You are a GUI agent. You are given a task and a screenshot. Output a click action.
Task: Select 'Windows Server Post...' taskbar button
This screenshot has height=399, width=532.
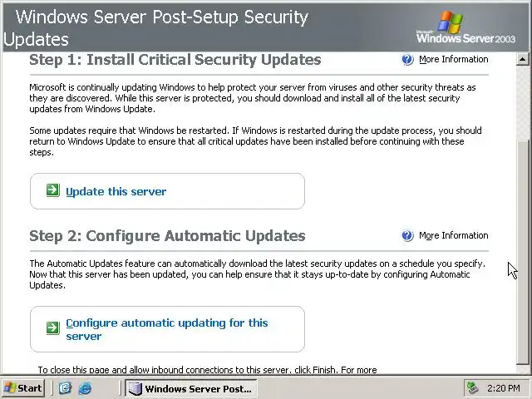(x=190, y=388)
